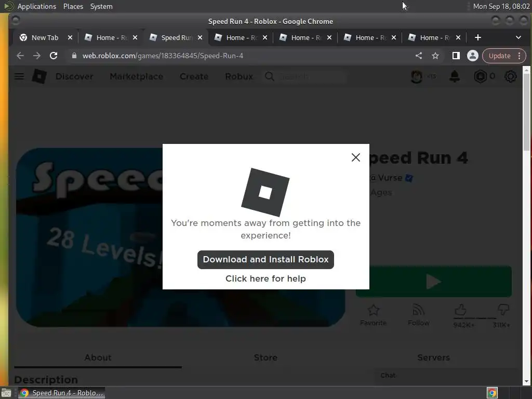Open the Applications menu

[37, 6]
